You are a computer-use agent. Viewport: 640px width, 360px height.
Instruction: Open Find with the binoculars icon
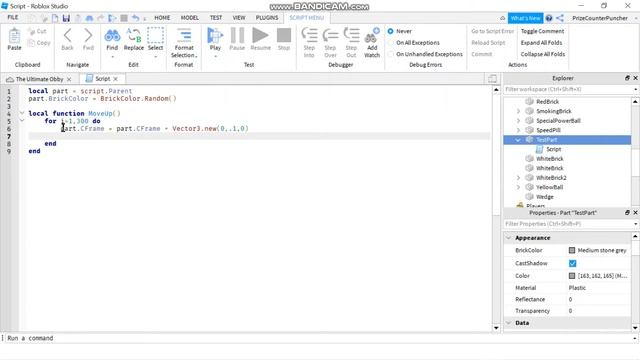point(112,36)
